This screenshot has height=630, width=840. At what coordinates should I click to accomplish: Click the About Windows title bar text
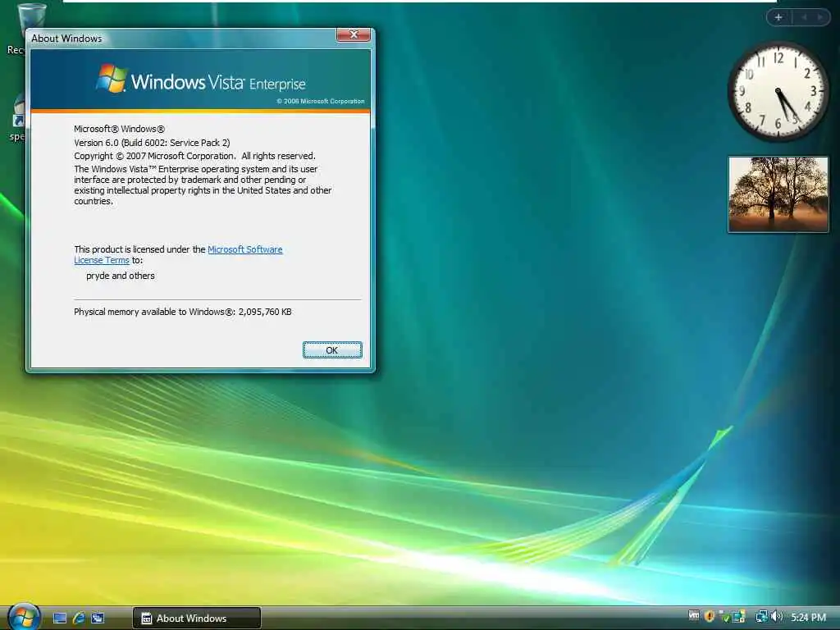[66, 39]
